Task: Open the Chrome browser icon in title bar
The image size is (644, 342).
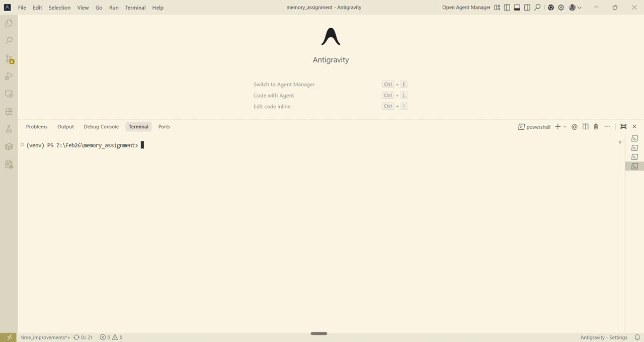Action: pos(551,8)
